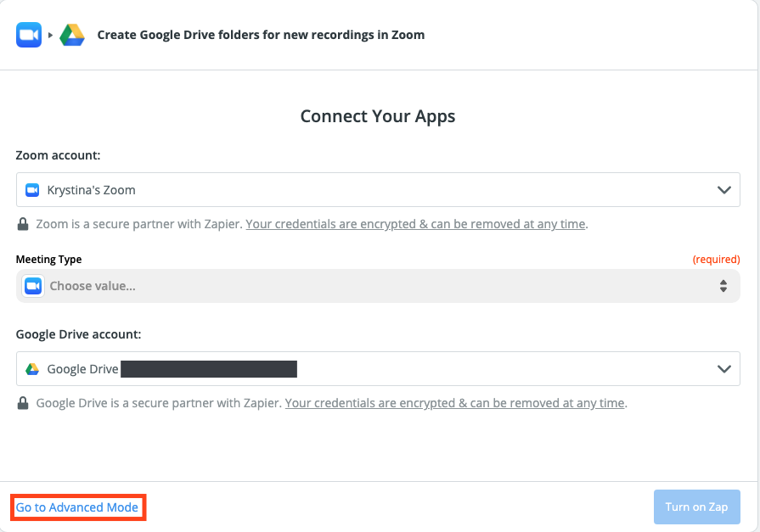This screenshot has width=760, height=532.
Task: Click the small arrow between app icons
Action: 50,35
